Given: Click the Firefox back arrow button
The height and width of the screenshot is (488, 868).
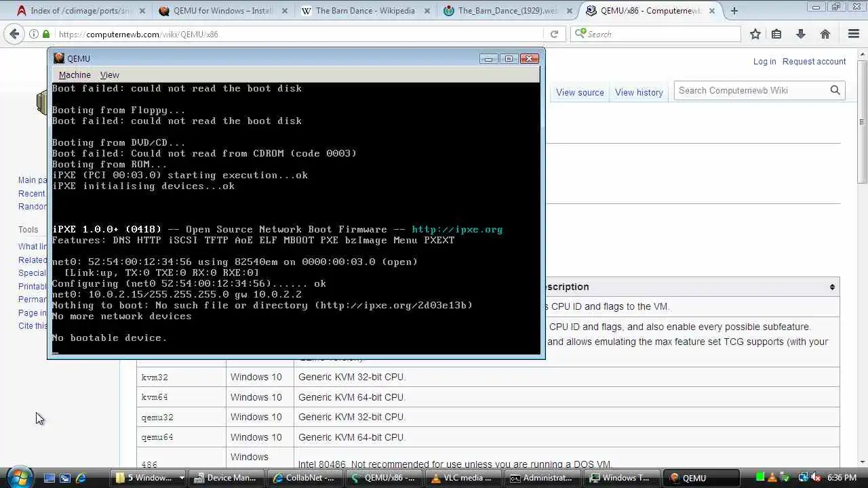Looking at the screenshot, I should [x=14, y=34].
